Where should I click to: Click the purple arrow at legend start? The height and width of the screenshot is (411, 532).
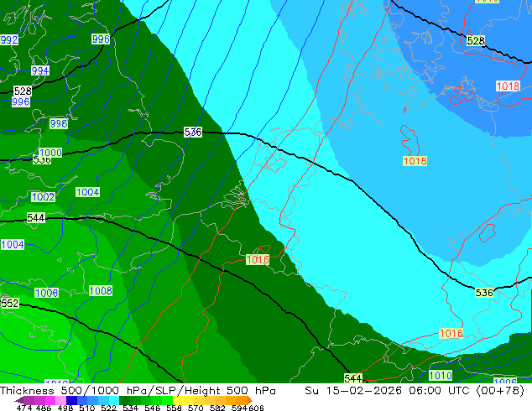pos(19,400)
